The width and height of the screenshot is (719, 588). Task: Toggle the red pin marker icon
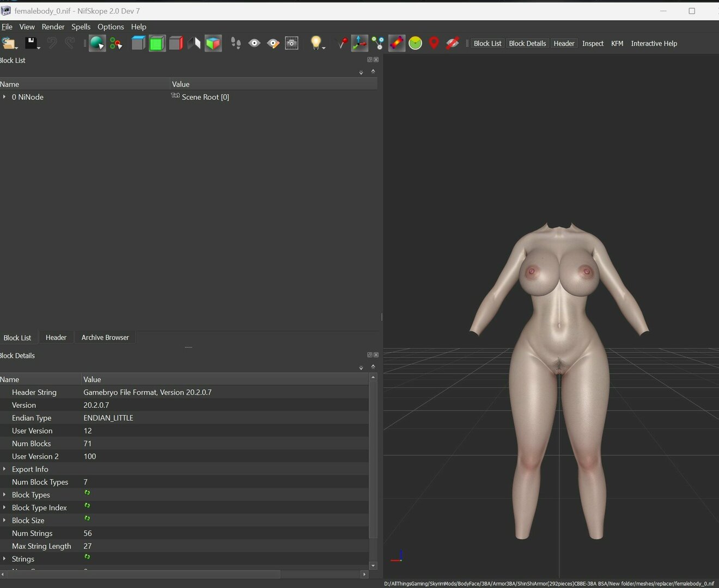click(x=342, y=44)
